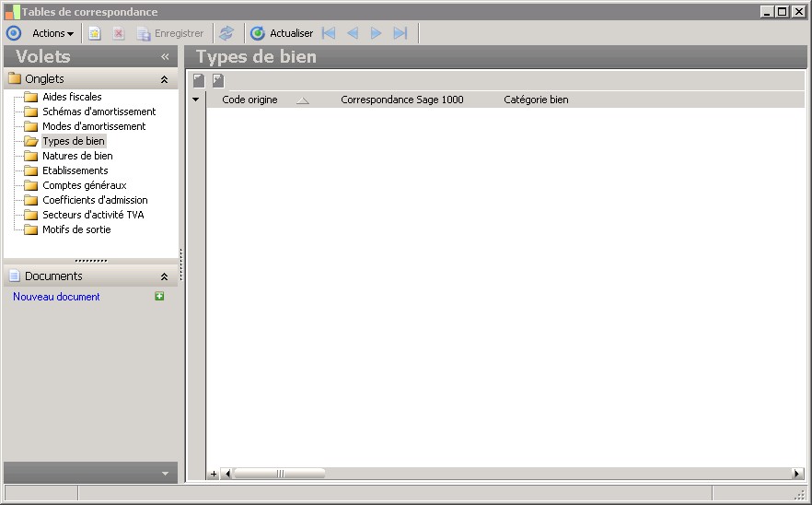Click the Documents section page icon
The image size is (812, 505).
click(x=15, y=276)
